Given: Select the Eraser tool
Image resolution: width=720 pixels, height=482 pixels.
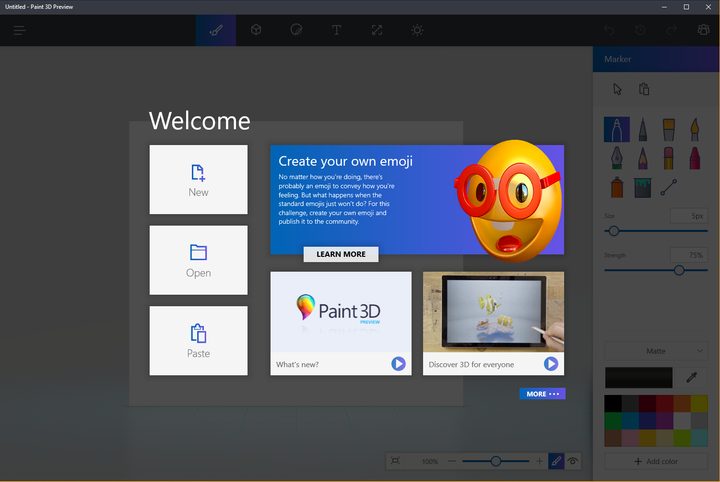Looking at the screenshot, I should (x=669, y=158).
